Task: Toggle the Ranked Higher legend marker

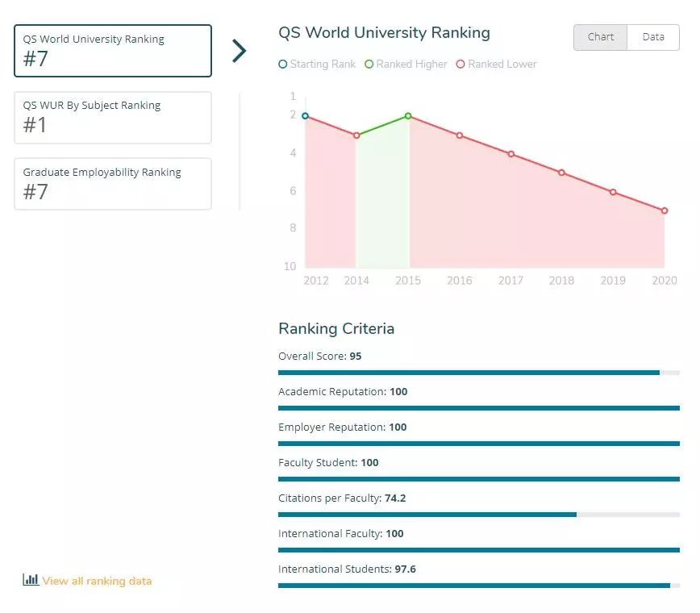Action: click(369, 65)
